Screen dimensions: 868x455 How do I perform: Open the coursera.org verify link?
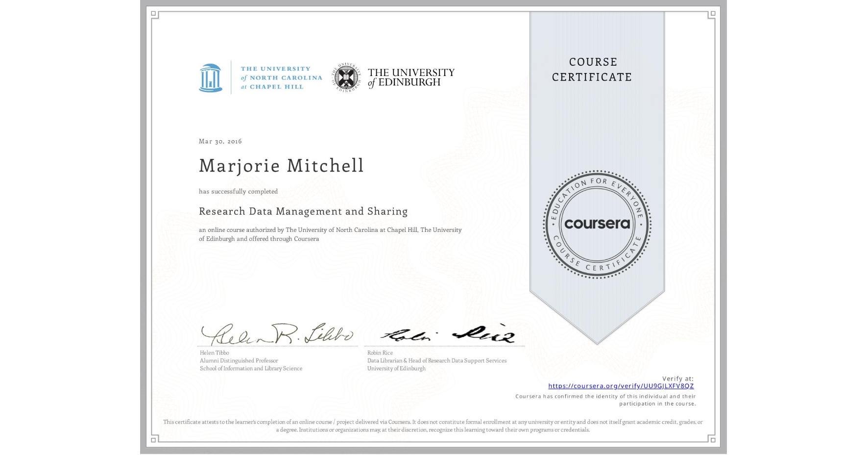[621, 386]
